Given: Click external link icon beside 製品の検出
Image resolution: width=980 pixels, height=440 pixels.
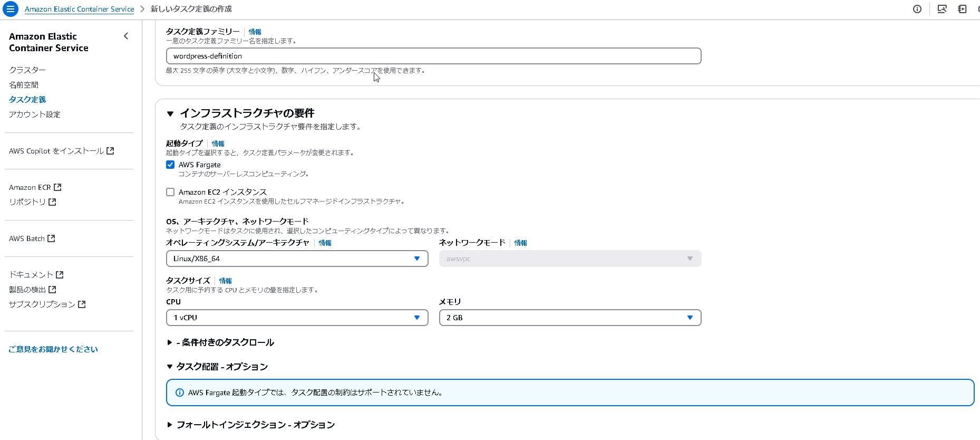Looking at the screenshot, I should (x=52, y=290).
